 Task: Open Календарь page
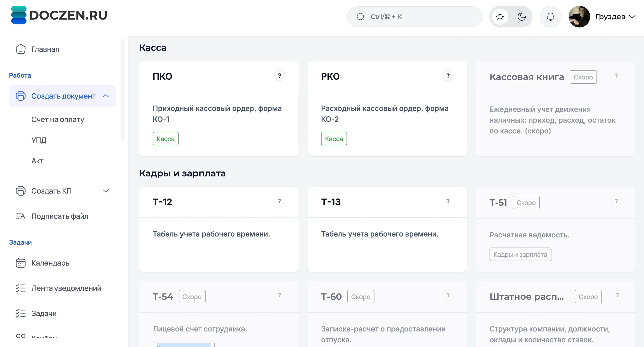tap(50, 263)
